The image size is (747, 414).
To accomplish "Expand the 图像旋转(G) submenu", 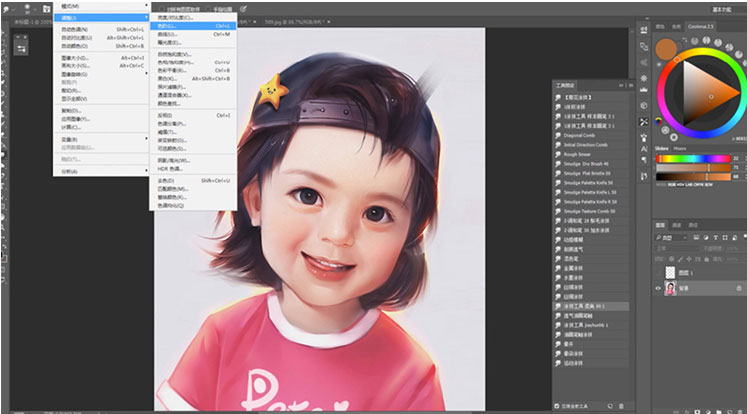I will (101, 74).
